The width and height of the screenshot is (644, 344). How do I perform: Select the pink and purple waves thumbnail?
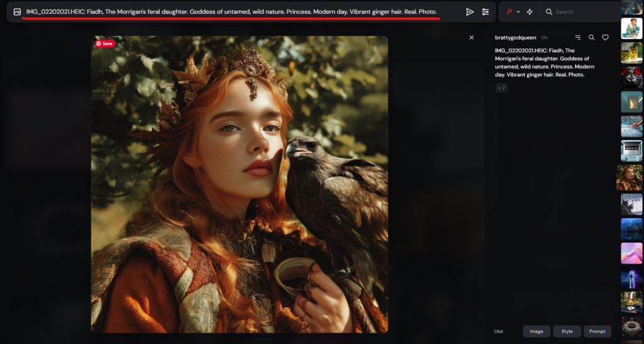coord(631,253)
